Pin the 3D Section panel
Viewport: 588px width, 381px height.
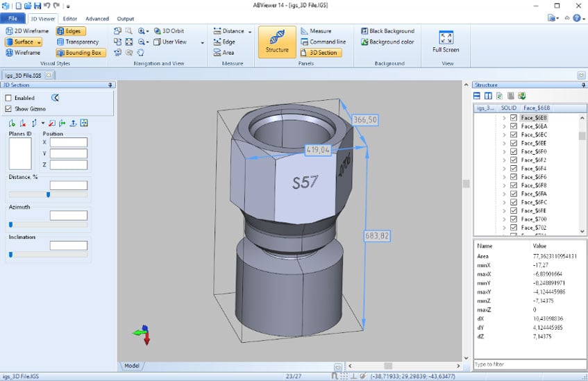coord(110,85)
